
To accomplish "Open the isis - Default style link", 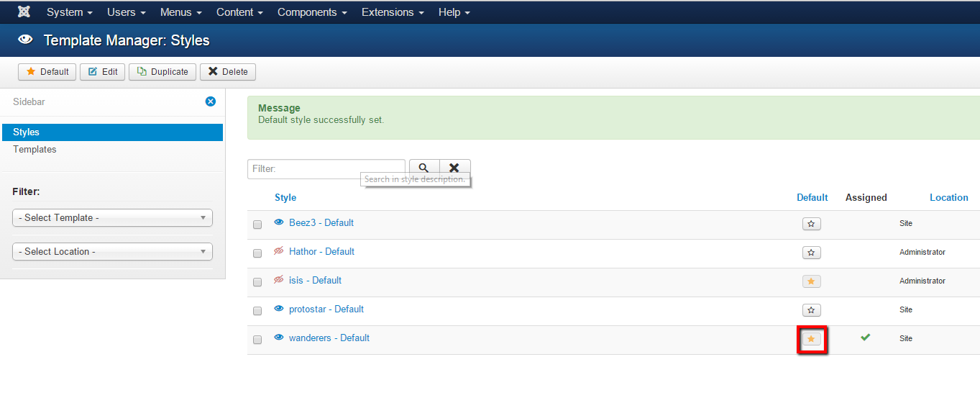I will pos(315,280).
